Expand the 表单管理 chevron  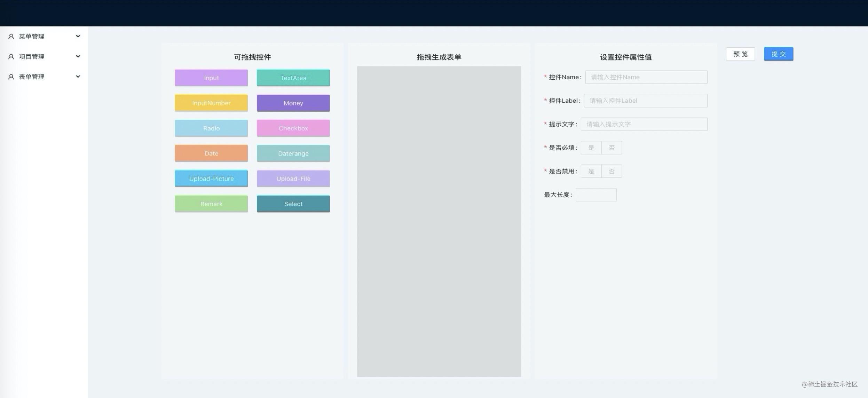[78, 77]
